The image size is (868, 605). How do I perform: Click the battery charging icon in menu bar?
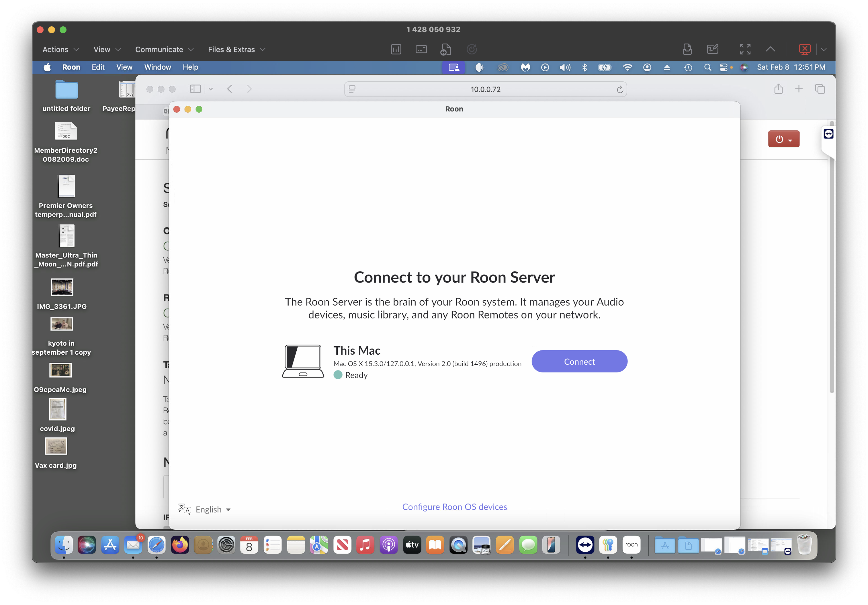click(x=605, y=67)
